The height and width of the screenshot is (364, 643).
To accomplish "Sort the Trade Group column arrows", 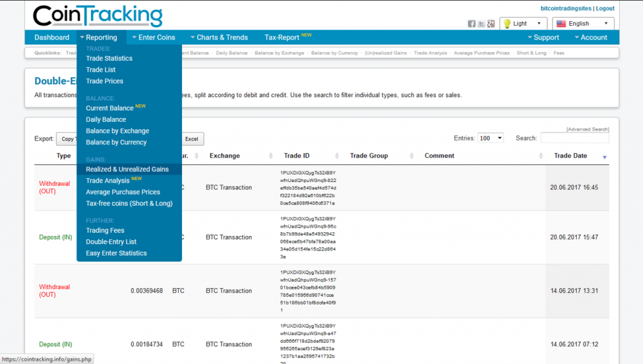I will (x=412, y=156).
